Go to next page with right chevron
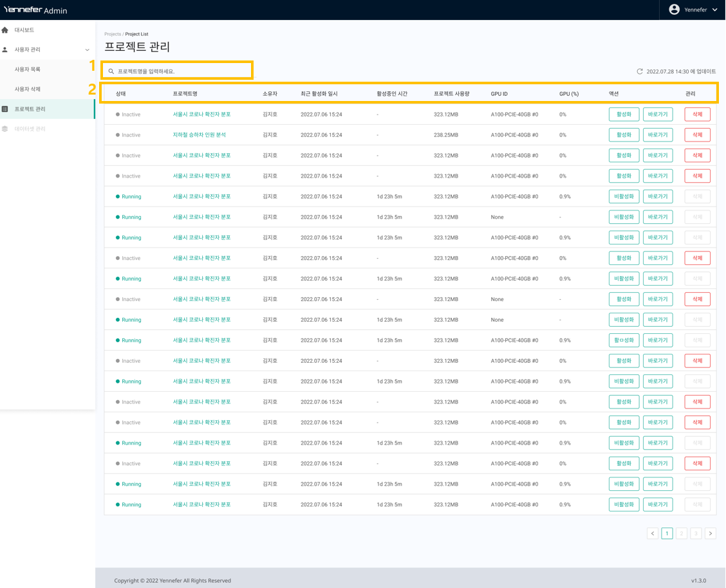 click(711, 533)
